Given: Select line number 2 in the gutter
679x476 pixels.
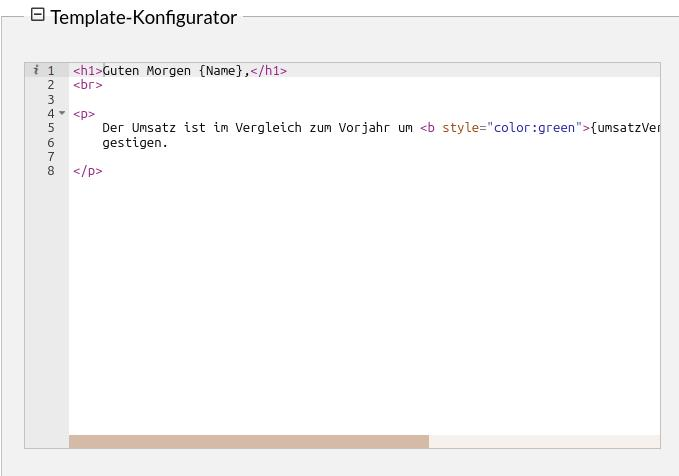Looking at the screenshot, I should (50, 85).
